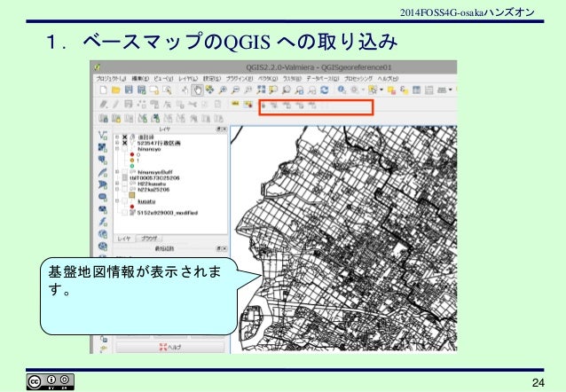Enable the hinanyoBuff layer checkbox
566x392 pixels.
[124, 172]
